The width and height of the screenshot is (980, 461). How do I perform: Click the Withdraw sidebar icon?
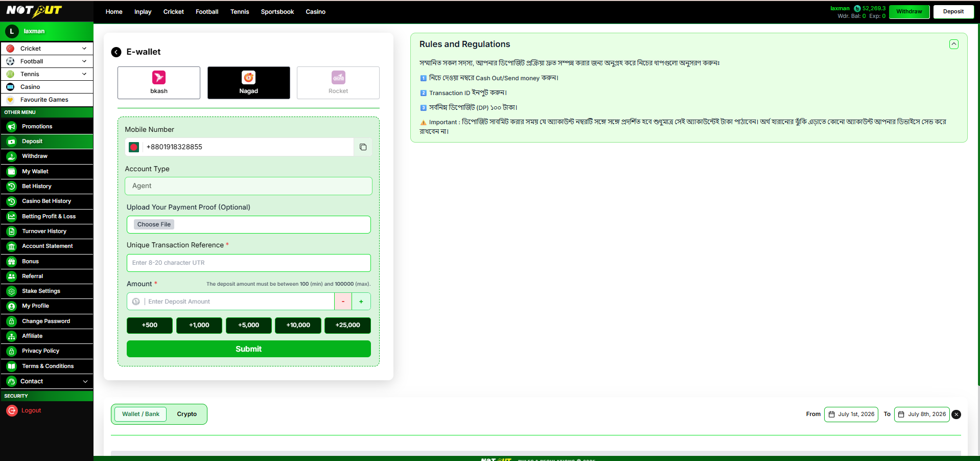[12, 156]
